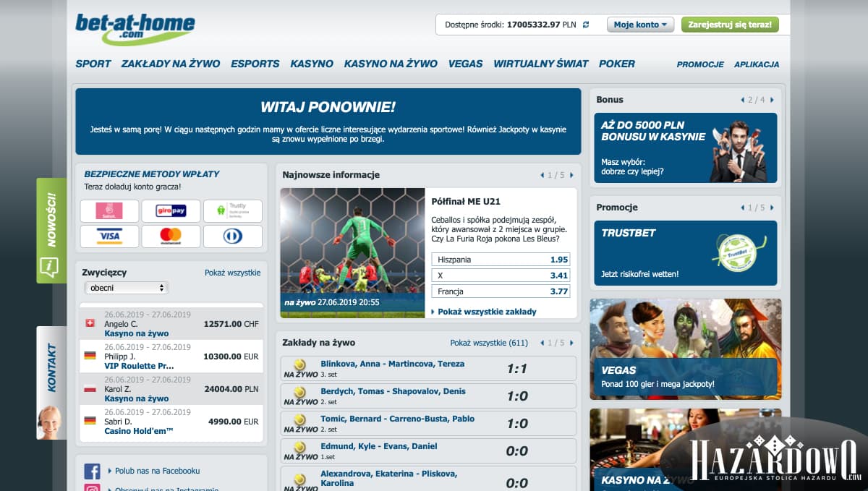
Task: Click the Kontakt support agent icon
Action: pos(51,422)
